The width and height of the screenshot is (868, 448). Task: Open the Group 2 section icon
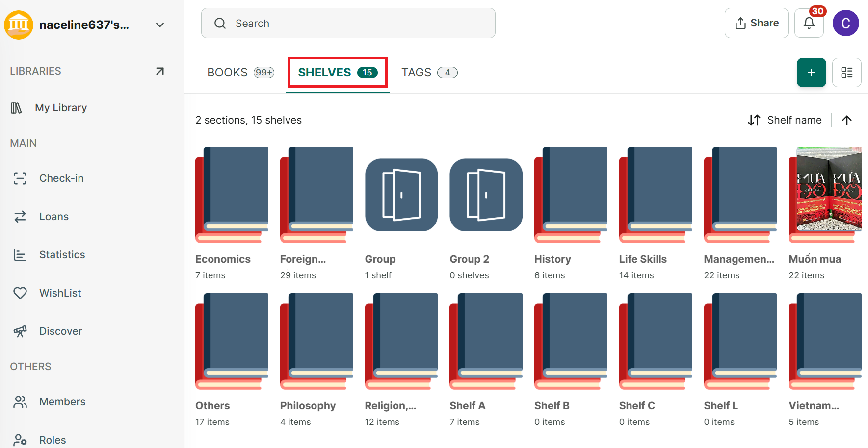click(486, 195)
